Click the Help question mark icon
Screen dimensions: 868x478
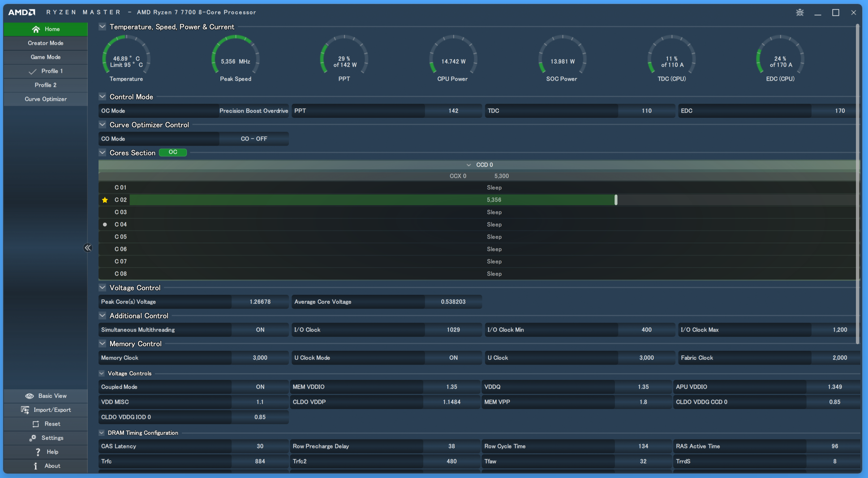(38, 452)
